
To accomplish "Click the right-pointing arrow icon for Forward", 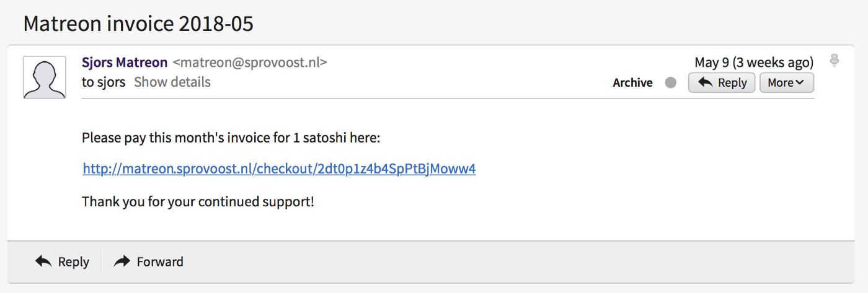I will (122, 261).
